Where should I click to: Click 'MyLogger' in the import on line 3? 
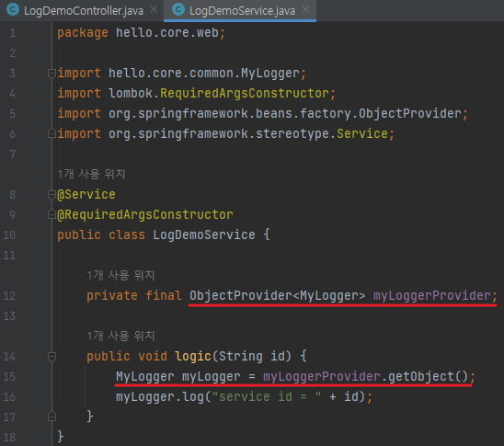click(270, 74)
